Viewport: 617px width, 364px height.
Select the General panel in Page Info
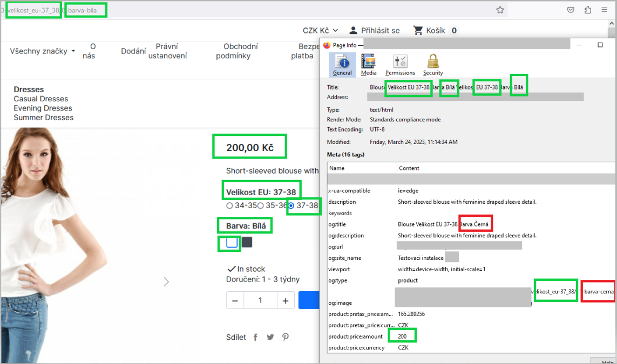point(342,64)
